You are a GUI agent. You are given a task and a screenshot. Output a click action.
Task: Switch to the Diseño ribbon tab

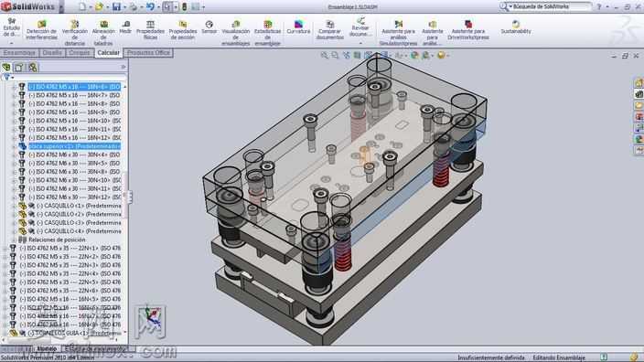tap(52, 52)
